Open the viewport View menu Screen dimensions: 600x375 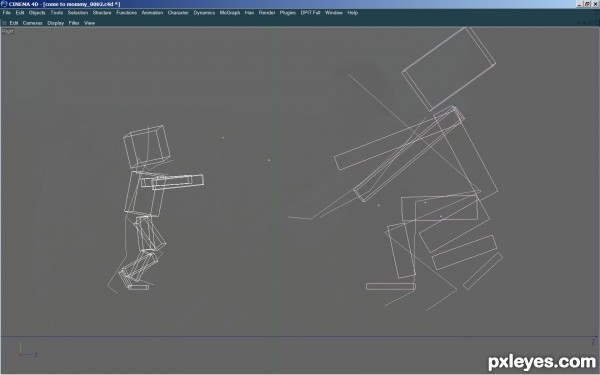89,23
